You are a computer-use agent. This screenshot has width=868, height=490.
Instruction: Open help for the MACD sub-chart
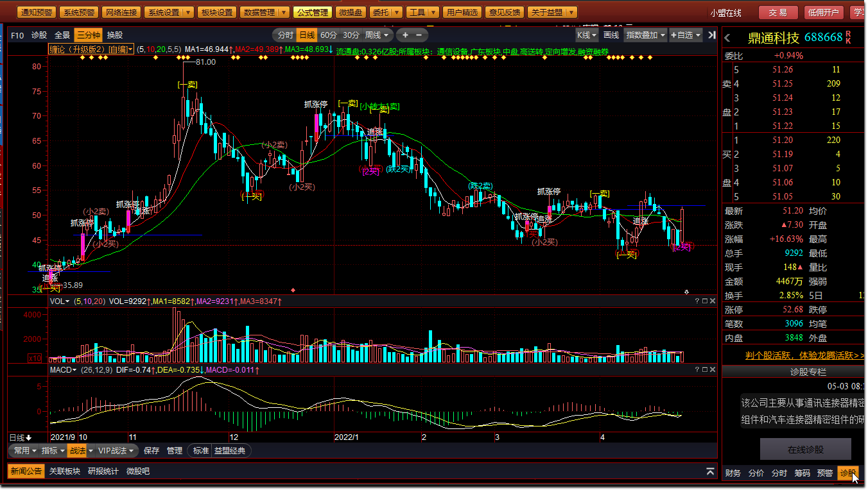pos(697,370)
